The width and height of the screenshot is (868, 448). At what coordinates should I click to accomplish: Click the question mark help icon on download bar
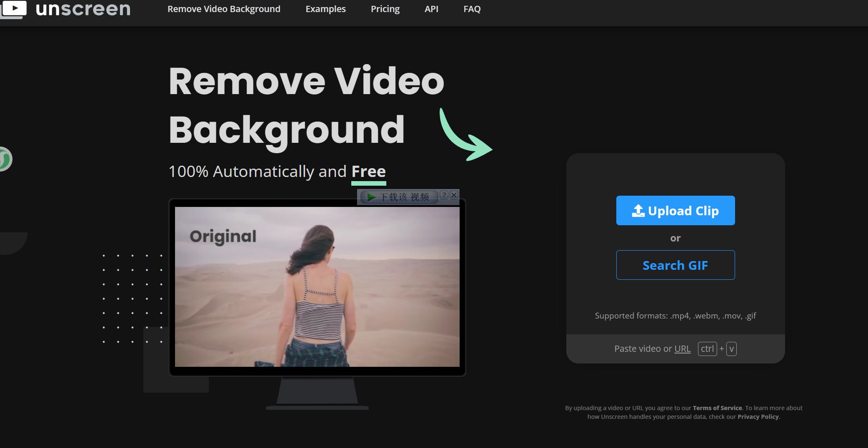pyautogui.click(x=444, y=195)
